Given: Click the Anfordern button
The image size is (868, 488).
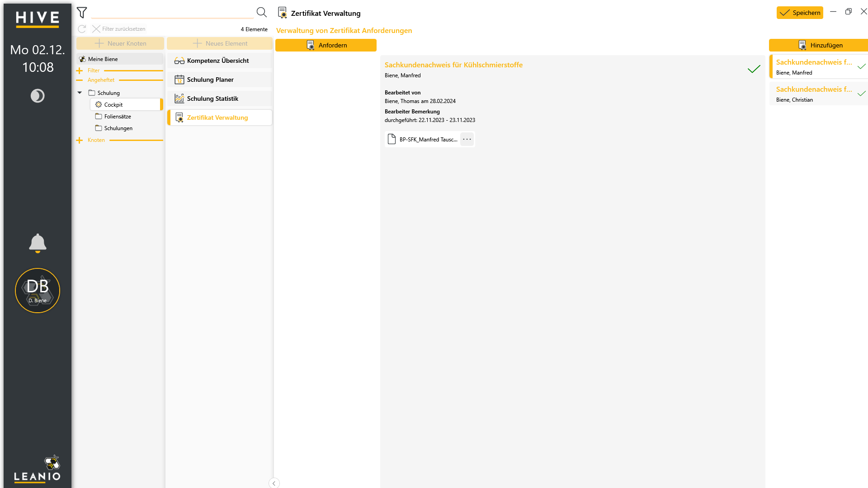Looking at the screenshot, I should coord(326,45).
